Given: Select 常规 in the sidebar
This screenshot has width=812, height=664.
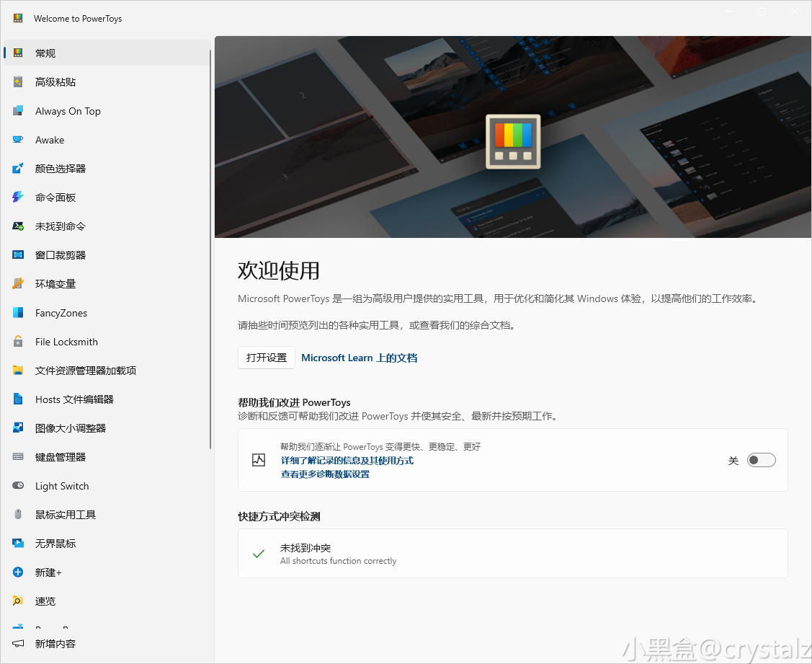Looking at the screenshot, I should 107,53.
